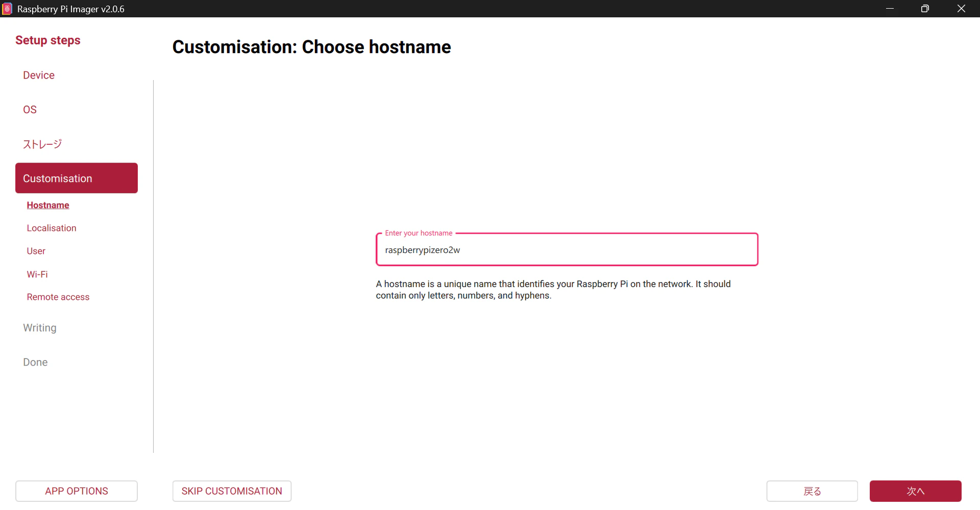This screenshot has height=510, width=980.
Task: Open APP OPTIONS
Action: tap(77, 491)
